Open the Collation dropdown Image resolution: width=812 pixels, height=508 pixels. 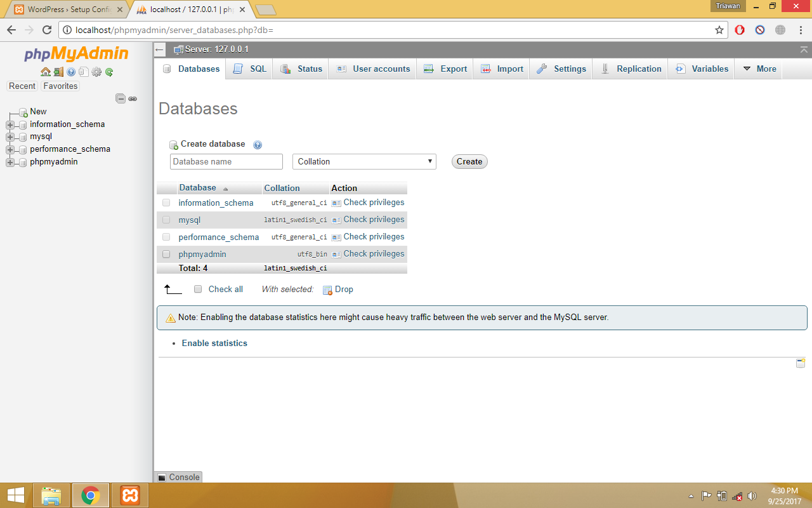(365, 161)
